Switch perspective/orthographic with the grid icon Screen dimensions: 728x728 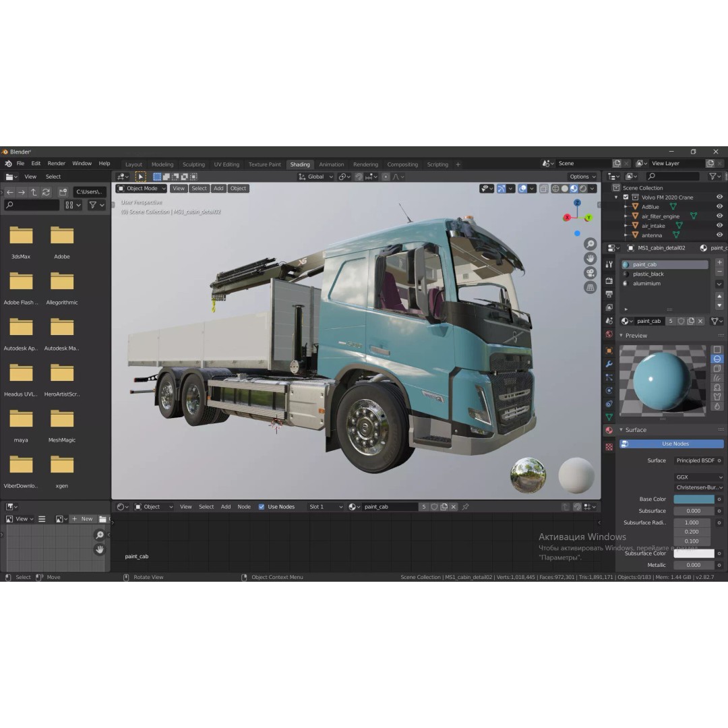point(590,287)
